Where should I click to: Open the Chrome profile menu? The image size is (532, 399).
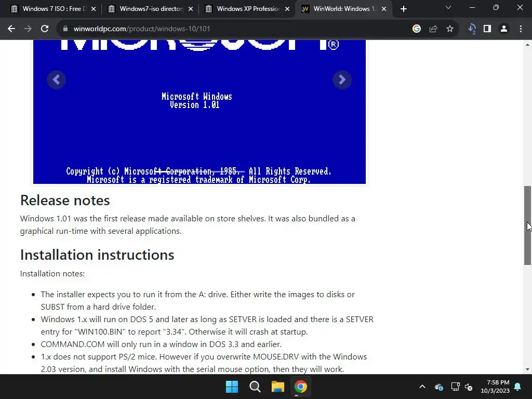pyautogui.click(x=504, y=29)
